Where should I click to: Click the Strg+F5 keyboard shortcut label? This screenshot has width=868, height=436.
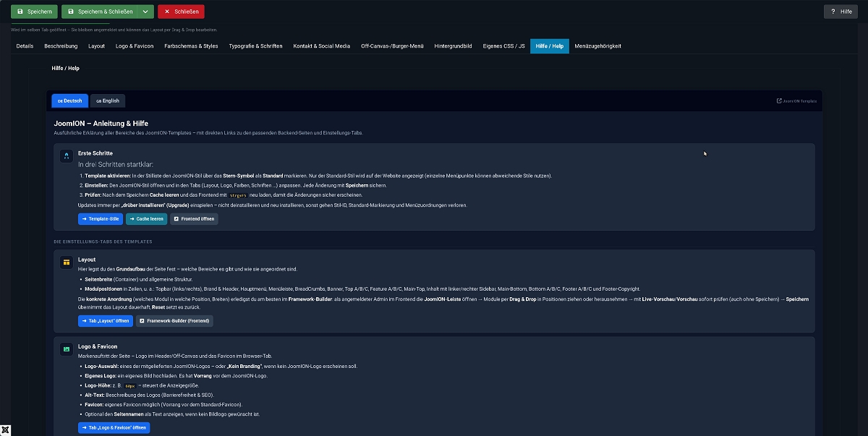coord(238,195)
